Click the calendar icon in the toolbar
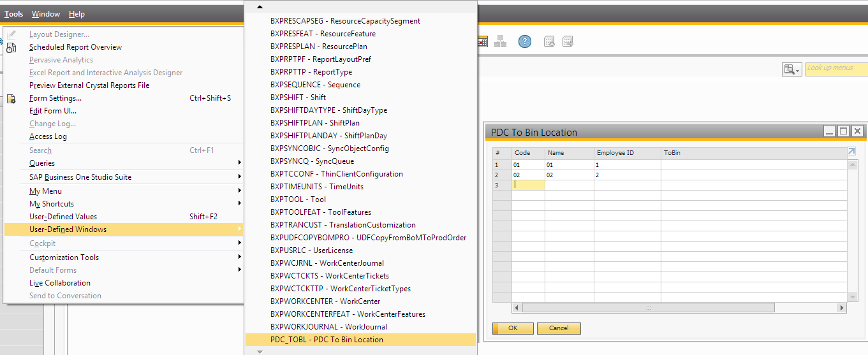Image resolution: width=868 pixels, height=355 pixels. click(482, 42)
